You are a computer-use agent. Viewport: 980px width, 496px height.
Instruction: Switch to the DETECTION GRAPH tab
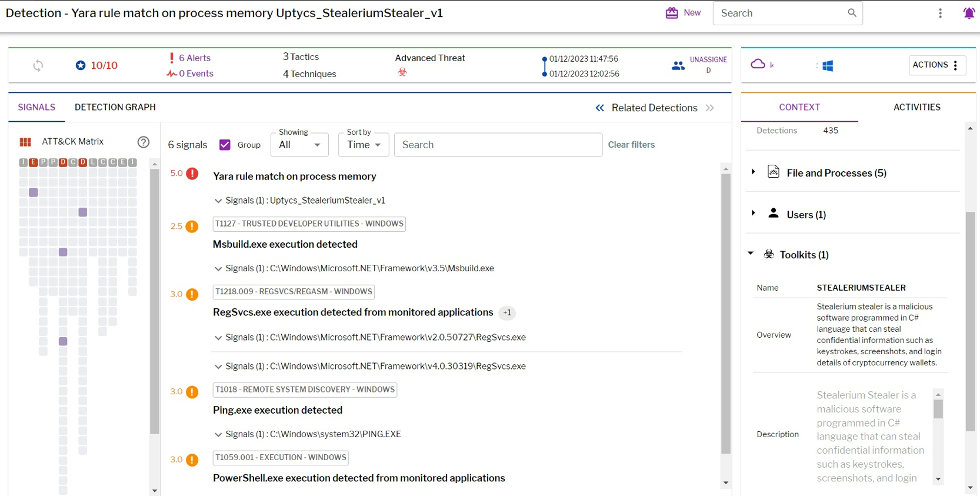(115, 107)
